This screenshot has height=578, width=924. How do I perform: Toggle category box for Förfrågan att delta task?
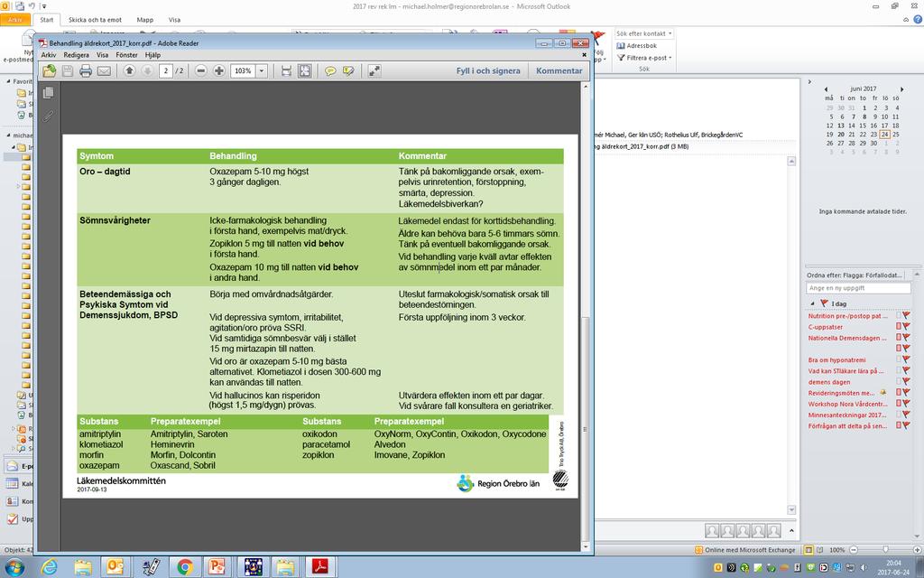point(899,425)
